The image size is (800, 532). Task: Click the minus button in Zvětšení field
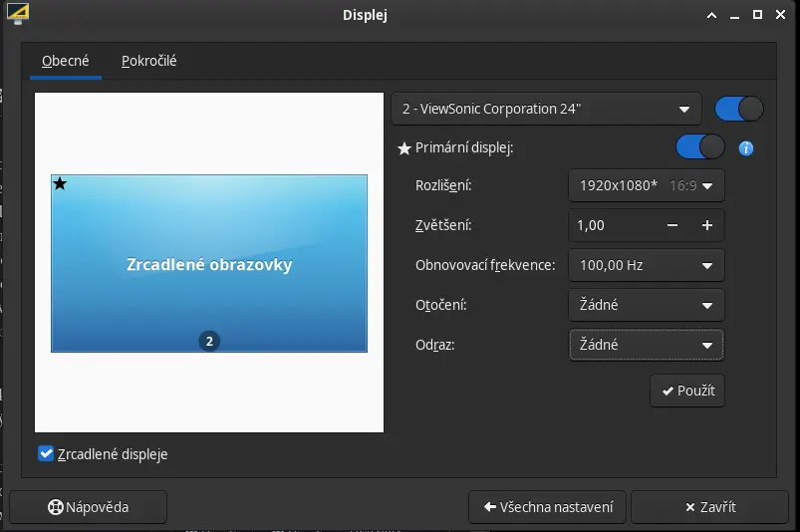coord(671,225)
